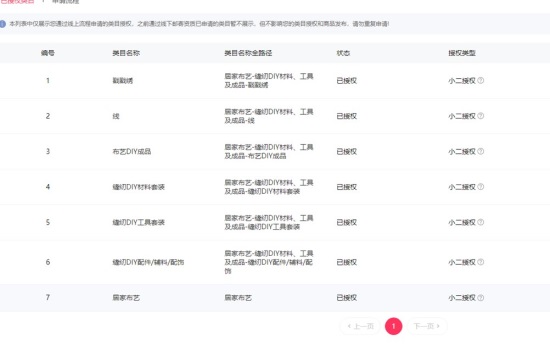
Task: Switch to the 申请流程 tab
Action: [x=66, y=1]
